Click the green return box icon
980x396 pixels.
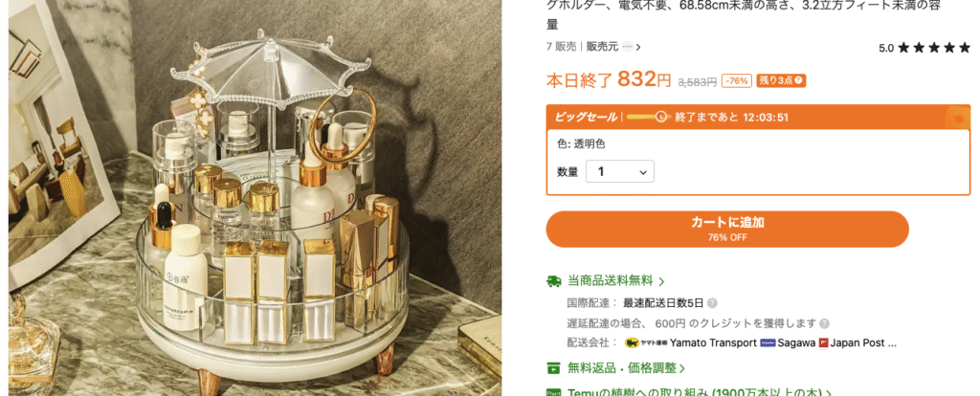tap(553, 368)
